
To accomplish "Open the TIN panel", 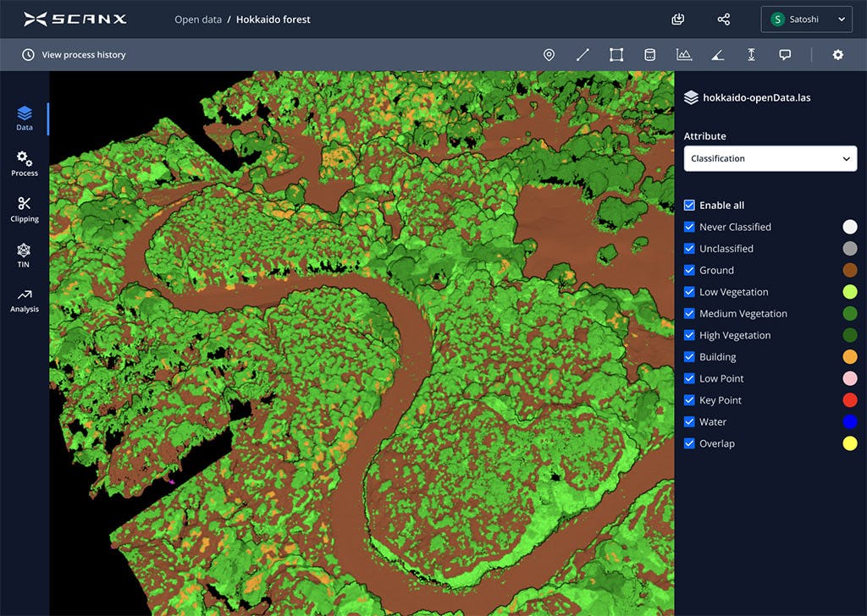I will tap(24, 255).
